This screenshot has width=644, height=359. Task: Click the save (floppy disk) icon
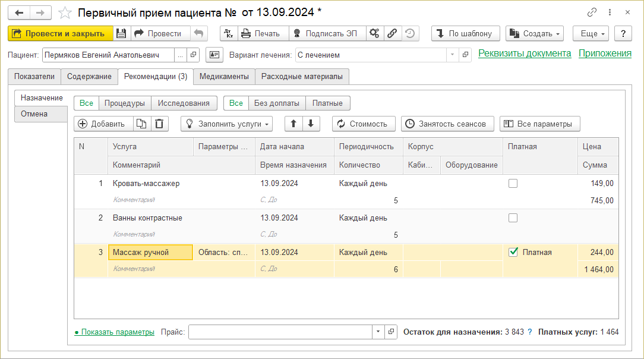(121, 33)
